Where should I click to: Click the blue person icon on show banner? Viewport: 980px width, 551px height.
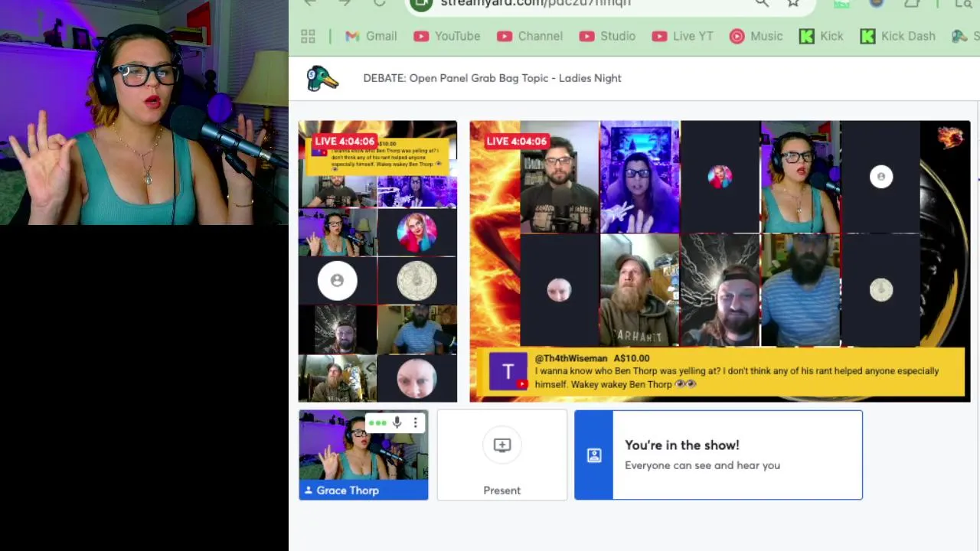(594, 455)
